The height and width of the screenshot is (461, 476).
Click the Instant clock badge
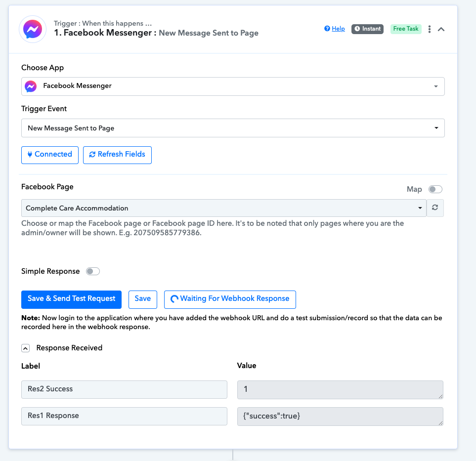coord(367,29)
